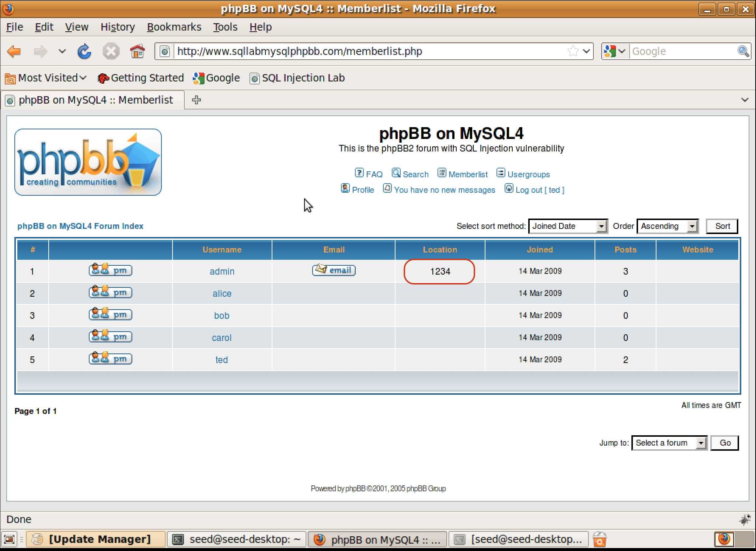Open the SQL Injection Lab bookmark
Image resolution: width=756 pixels, height=551 pixels.
(297, 78)
